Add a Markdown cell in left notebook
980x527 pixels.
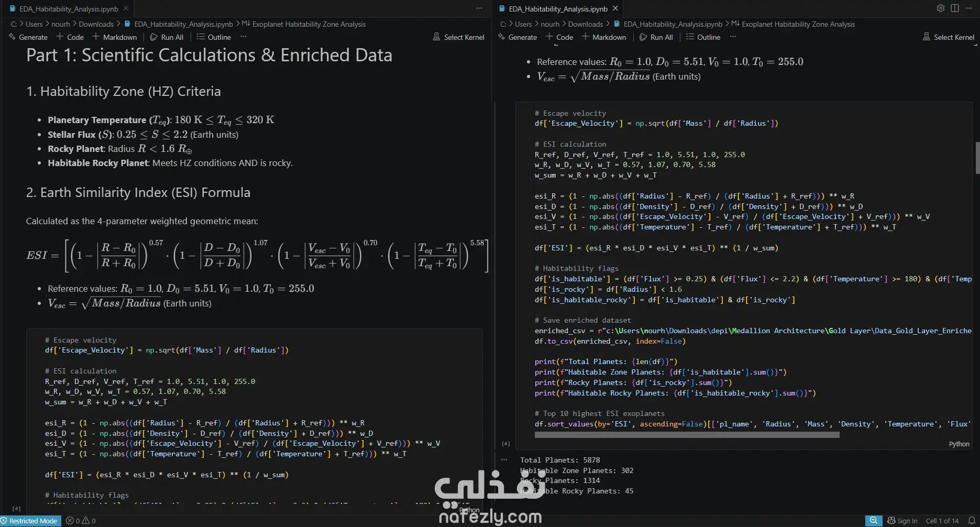115,37
